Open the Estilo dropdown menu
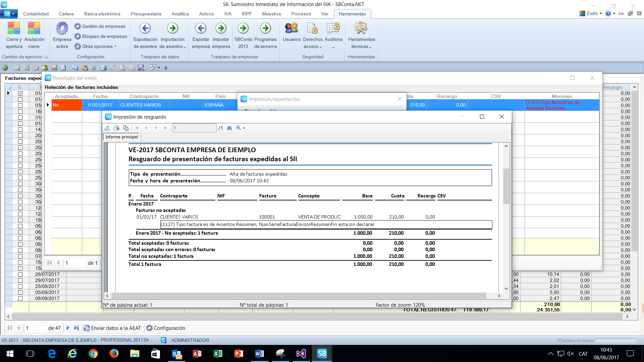 click(x=593, y=14)
